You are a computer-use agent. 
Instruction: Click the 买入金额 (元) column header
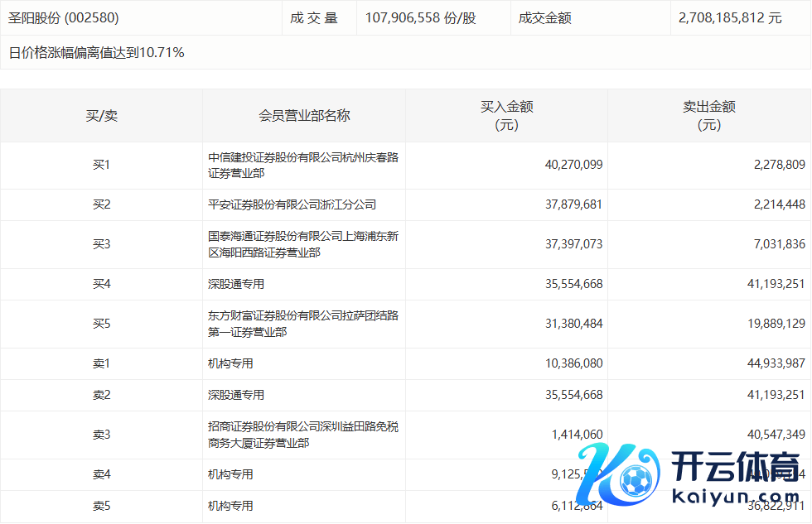point(506,116)
